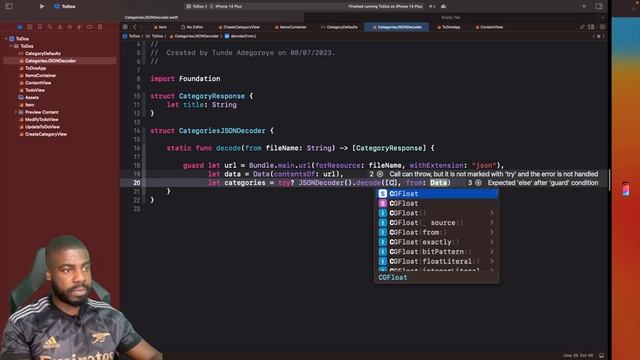The image size is (640, 360).
Task: Expand CGFloat() initializer completion arrow
Action: tap(492, 213)
